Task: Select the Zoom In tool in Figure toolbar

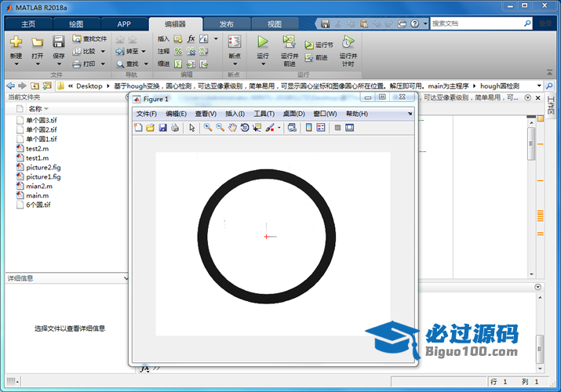Action: tap(208, 128)
